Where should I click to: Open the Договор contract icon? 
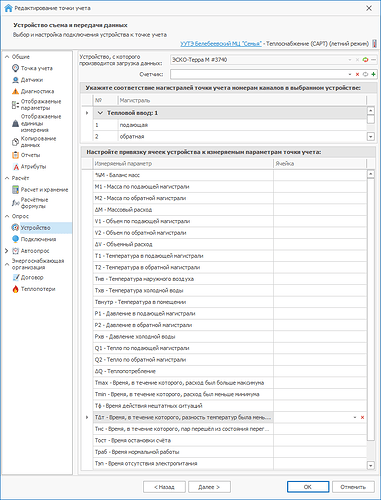[x=15, y=277]
